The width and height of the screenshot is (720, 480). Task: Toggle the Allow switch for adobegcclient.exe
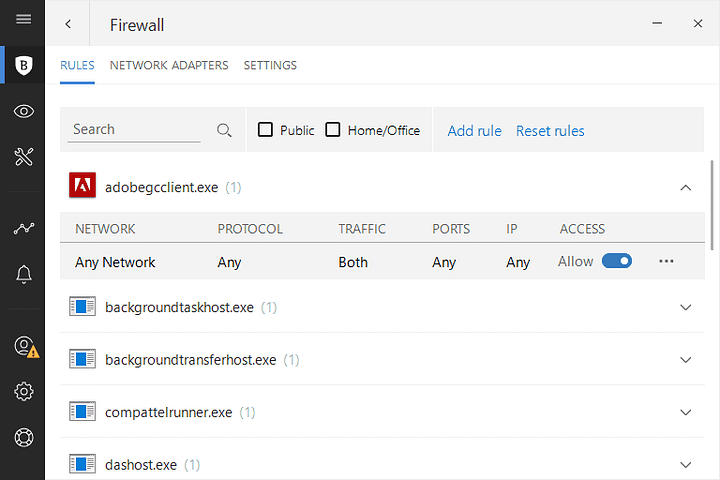click(617, 261)
